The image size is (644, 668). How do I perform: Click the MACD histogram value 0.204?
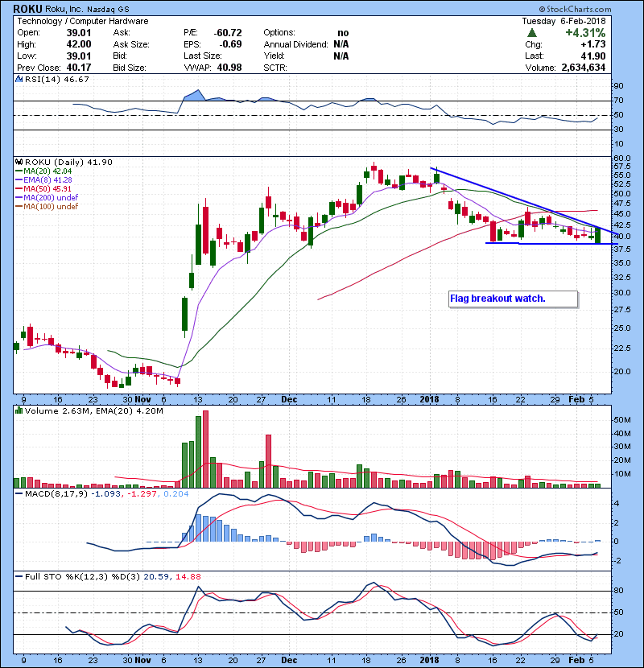point(176,494)
